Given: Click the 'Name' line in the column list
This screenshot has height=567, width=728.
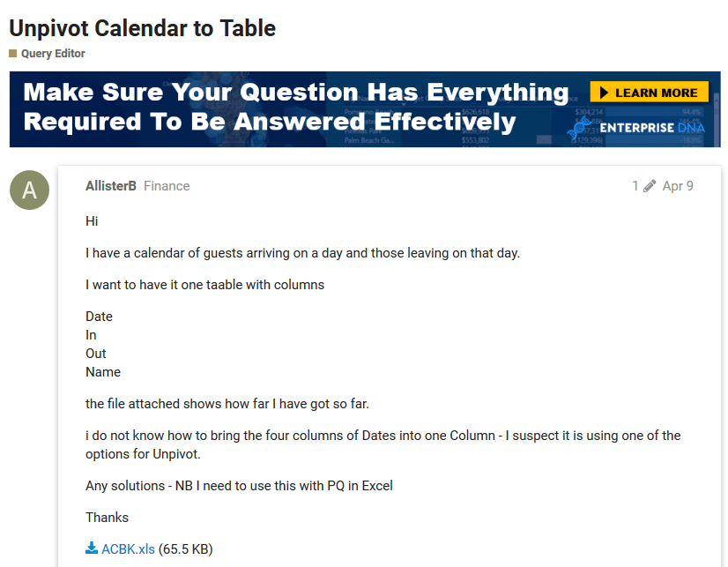Looking at the screenshot, I should [103, 372].
